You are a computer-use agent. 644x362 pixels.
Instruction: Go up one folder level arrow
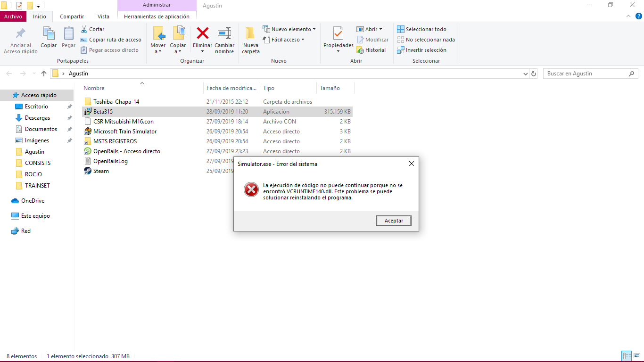tap(44, 74)
